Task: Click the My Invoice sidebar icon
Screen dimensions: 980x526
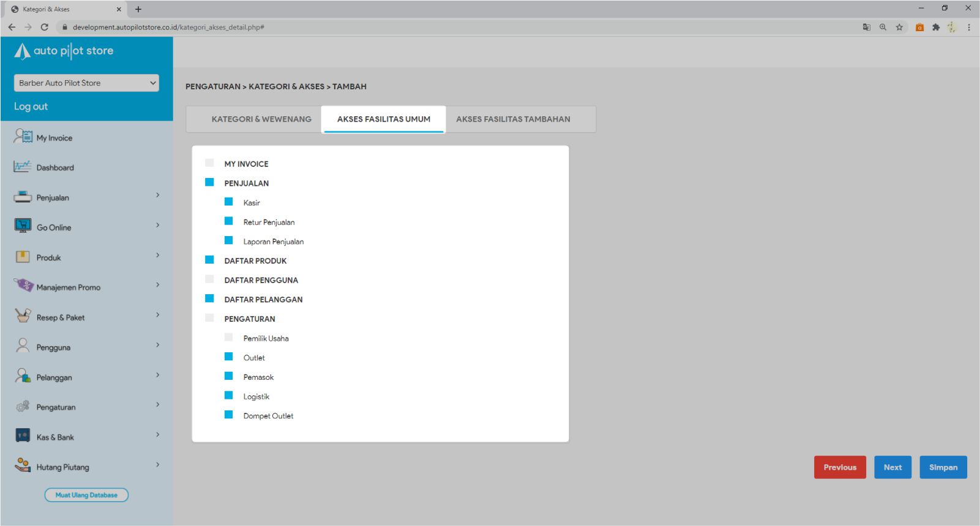Action: [x=23, y=136]
